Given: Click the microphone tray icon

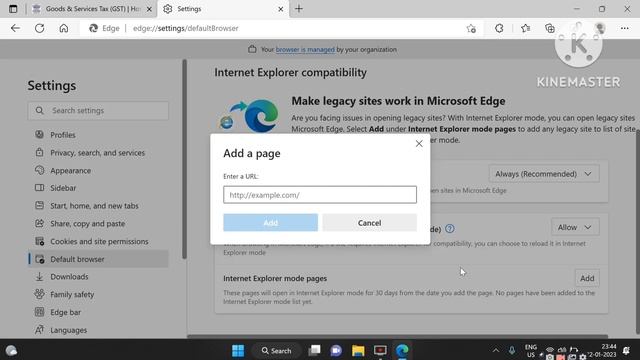Looking at the screenshot, I should [x=512, y=350].
